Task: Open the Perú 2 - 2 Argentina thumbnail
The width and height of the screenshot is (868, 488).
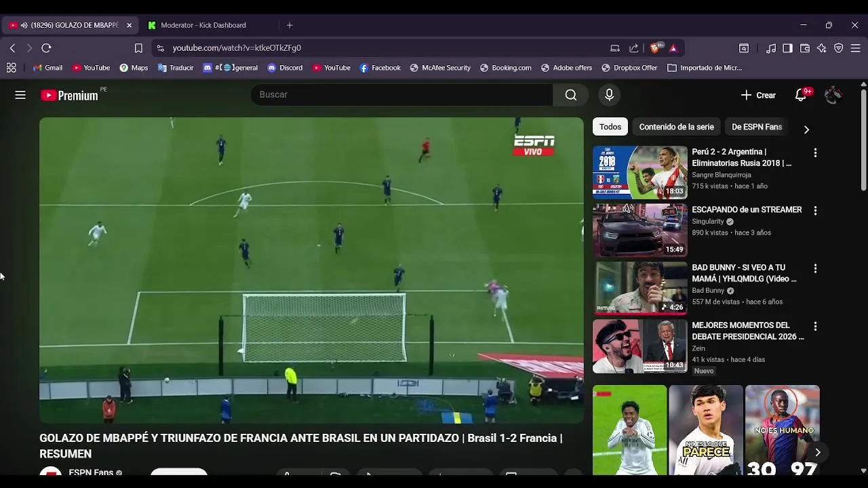Action: 639,172
